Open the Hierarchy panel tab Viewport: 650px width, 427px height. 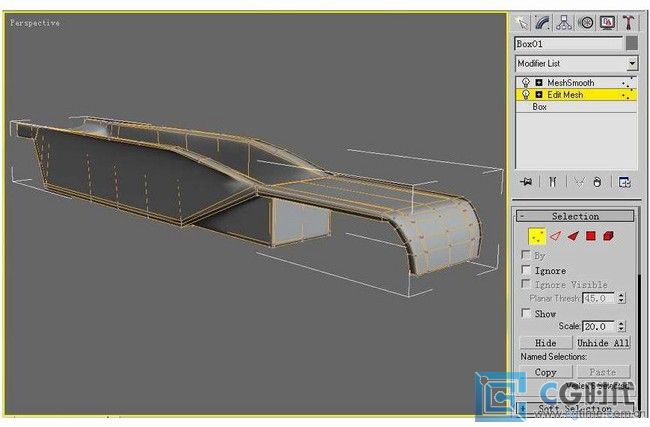(564, 23)
